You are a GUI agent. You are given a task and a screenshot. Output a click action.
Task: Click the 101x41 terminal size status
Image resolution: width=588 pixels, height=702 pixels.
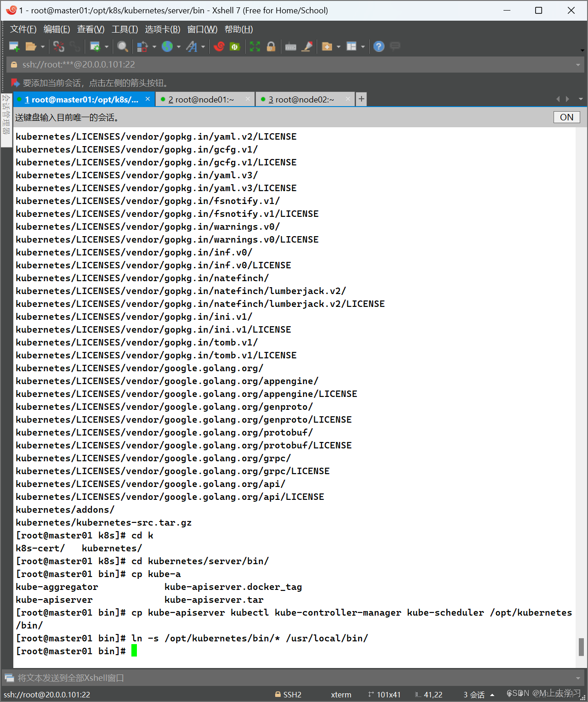click(384, 695)
